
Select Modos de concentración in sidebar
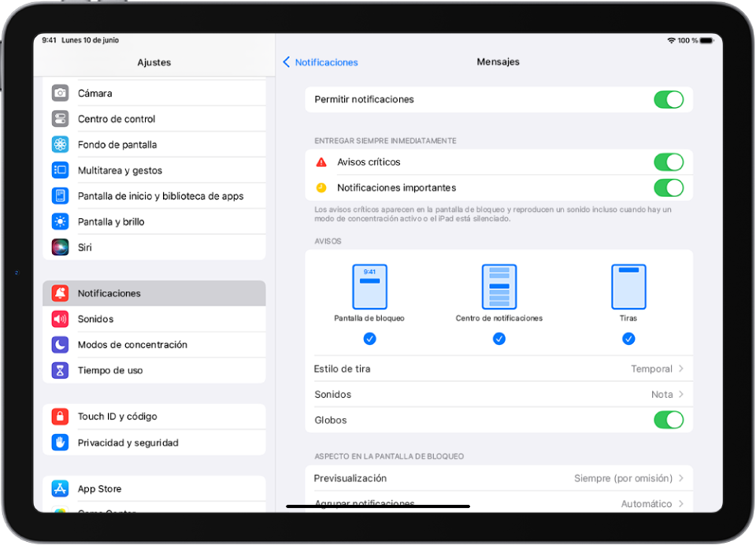pyautogui.click(x=154, y=344)
